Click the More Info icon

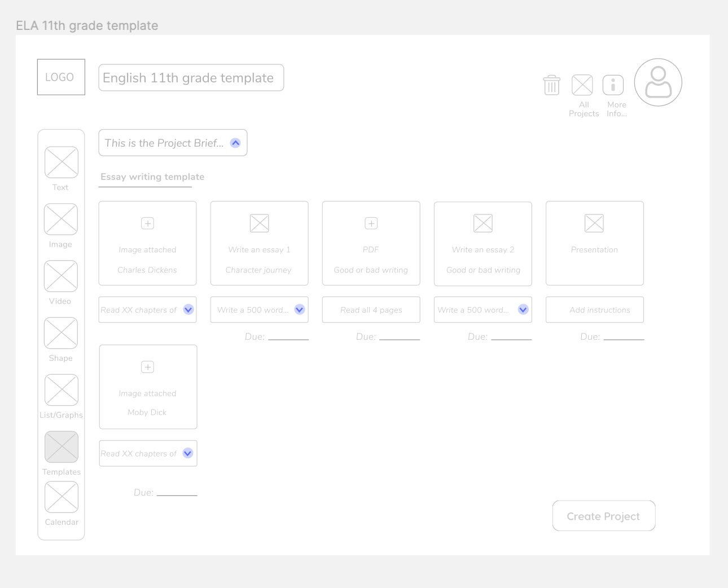coord(613,85)
